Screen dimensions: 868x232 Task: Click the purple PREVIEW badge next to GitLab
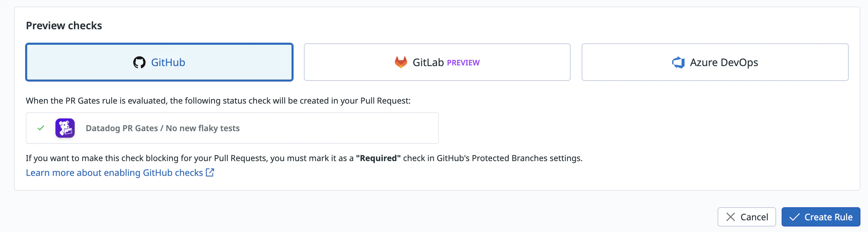463,63
